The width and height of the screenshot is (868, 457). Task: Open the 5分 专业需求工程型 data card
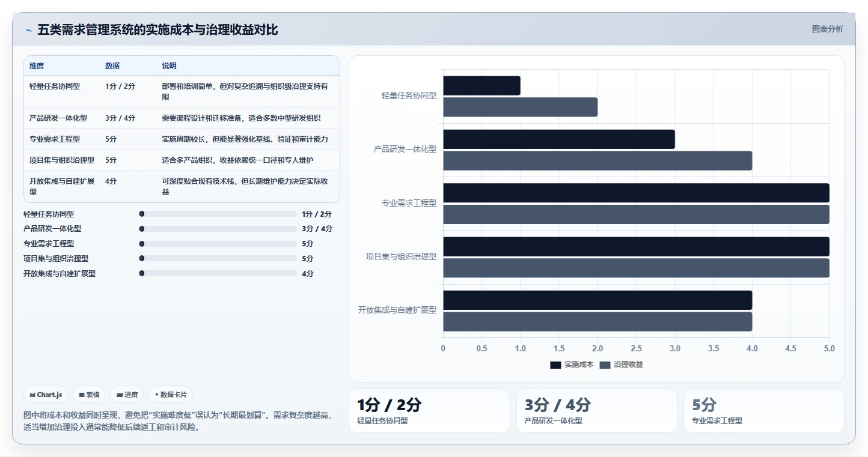(x=764, y=411)
